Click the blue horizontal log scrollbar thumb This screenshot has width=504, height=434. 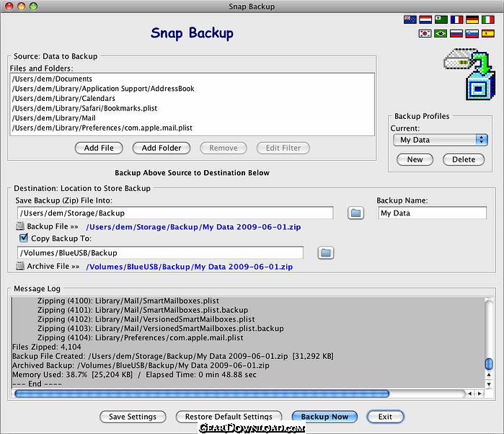tap(202, 394)
